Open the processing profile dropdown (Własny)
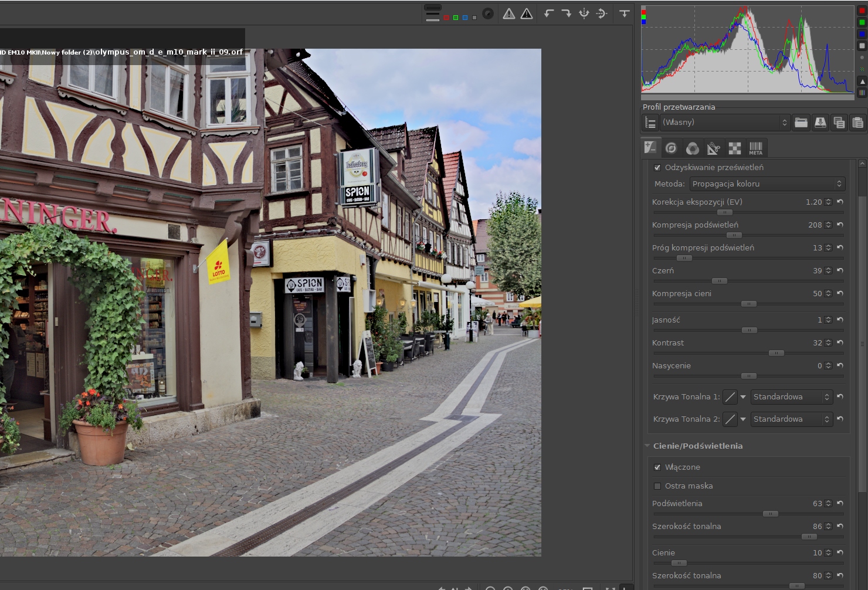This screenshot has width=868, height=590. 724,123
